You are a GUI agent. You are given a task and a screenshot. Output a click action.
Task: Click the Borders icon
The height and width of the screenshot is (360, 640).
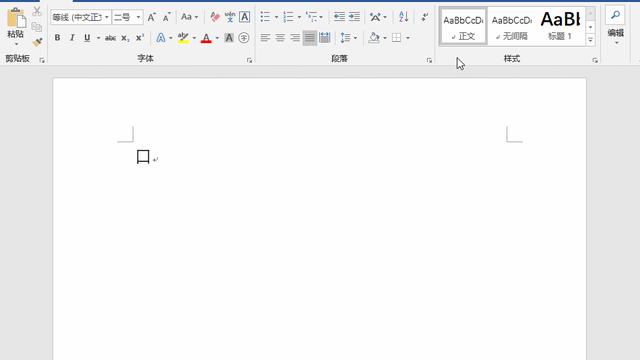(x=396, y=38)
